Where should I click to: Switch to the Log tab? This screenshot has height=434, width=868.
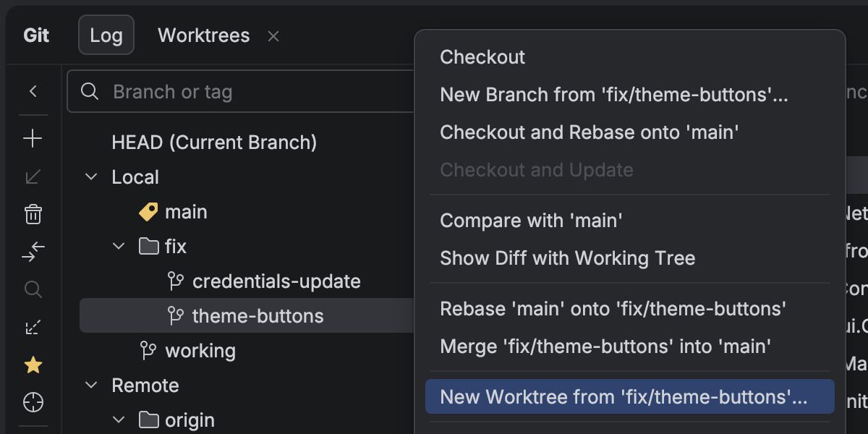[106, 35]
